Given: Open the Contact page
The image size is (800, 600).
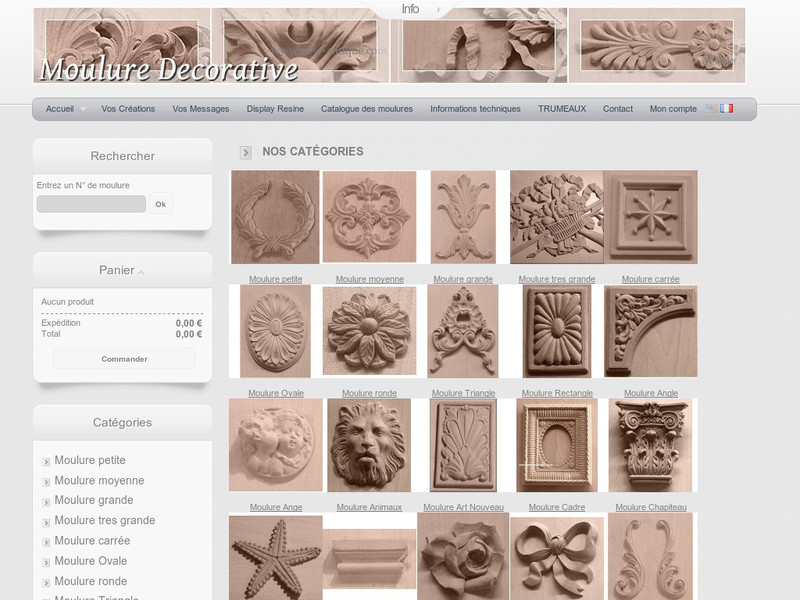Looking at the screenshot, I should click(618, 109).
